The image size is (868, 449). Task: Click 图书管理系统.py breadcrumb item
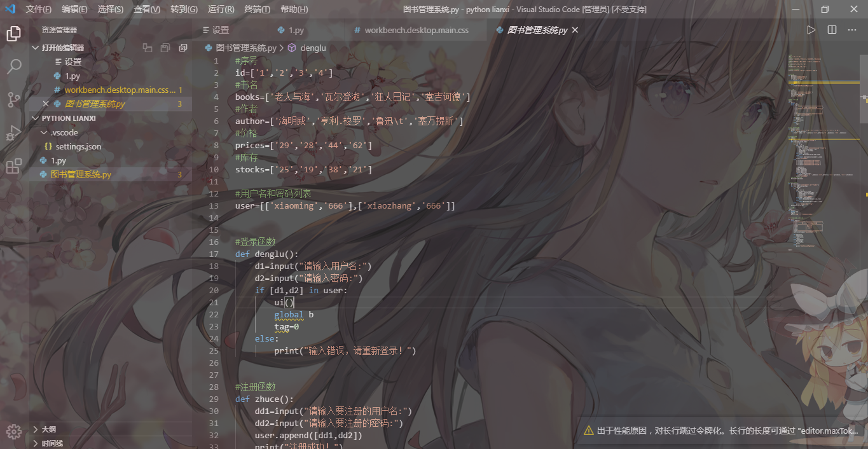click(245, 48)
